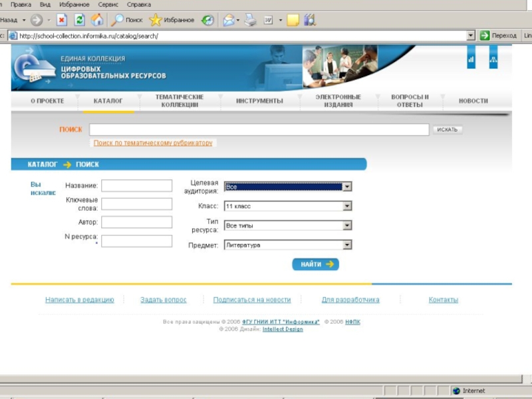The width and height of the screenshot is (532, 399).
Task: Refresh the page with the green refresh icon
Action: pyautogui.click(x=79, y=20)
